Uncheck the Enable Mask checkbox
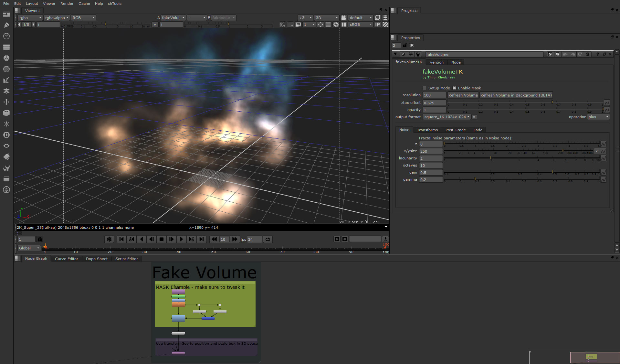The height and width of the screenshot is (364, 620). (x=454, y=88)
